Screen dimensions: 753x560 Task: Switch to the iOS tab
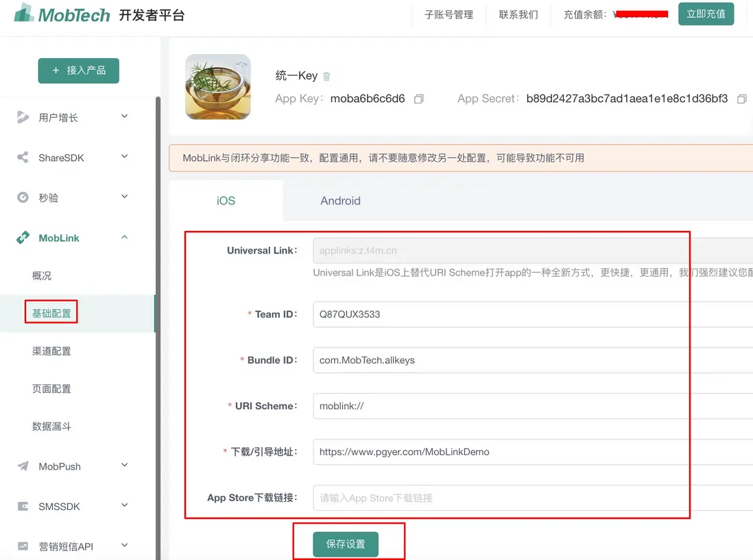[226, 201]
